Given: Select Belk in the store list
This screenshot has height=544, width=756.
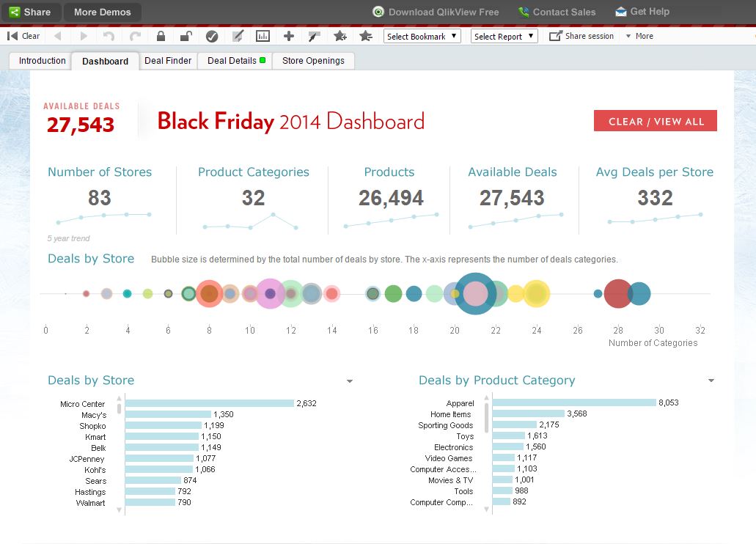Looking at the screenshot, I should pyautogui.click(x=98, y=448).
